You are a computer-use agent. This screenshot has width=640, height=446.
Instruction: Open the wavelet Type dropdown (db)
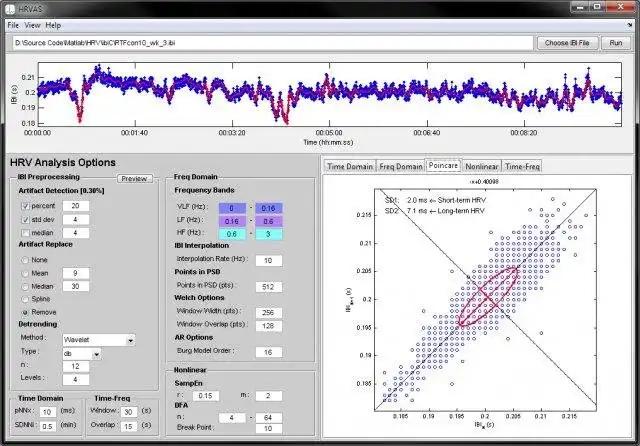click(x=82, y=354)
